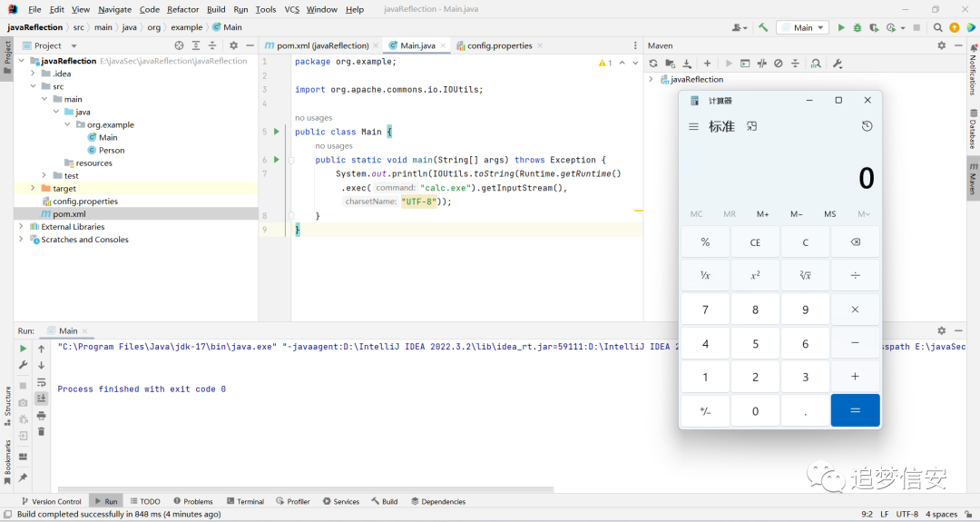Toggle soft-wrap in Run console
This screenshot has height=522, width=980.
click(41, 382)
